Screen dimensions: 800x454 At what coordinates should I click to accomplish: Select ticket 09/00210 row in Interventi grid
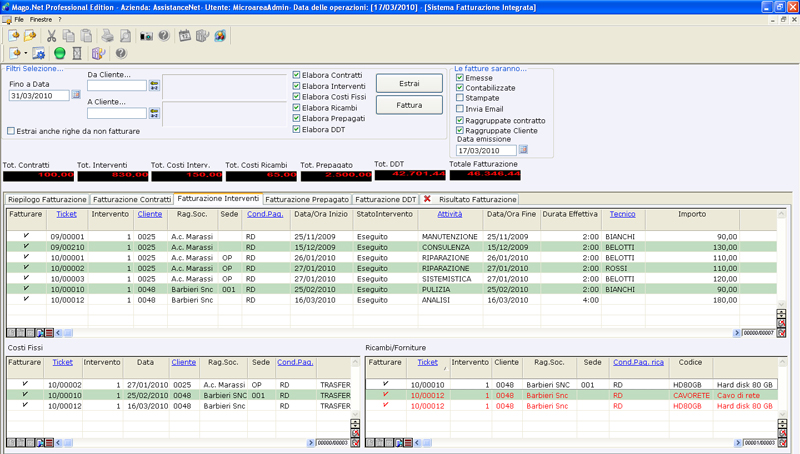[x=392, y=247]
